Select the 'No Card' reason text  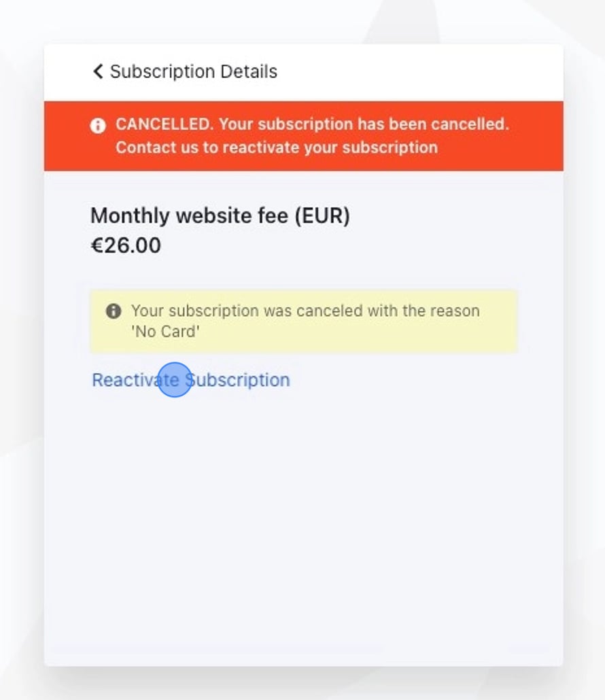click(x=164, y=332)
